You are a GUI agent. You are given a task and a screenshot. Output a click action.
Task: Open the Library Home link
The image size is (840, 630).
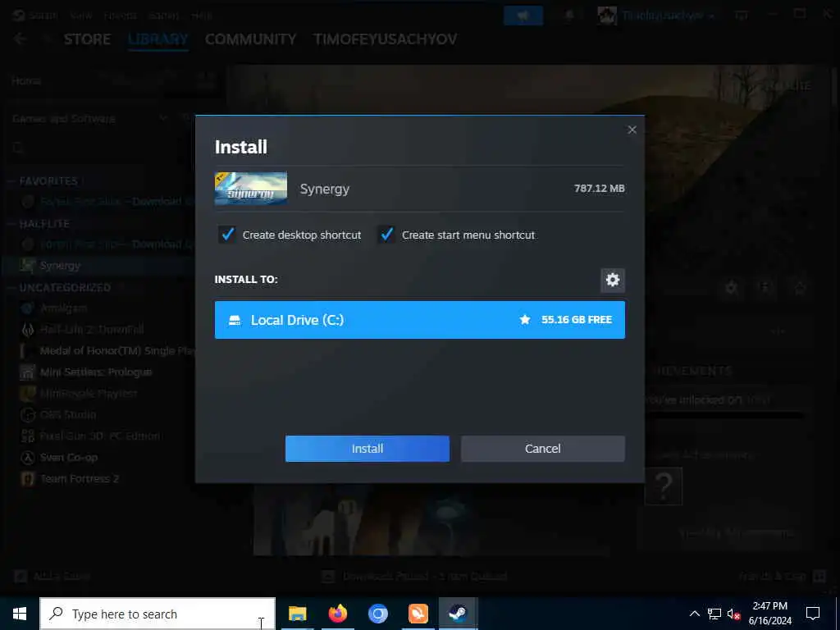pos(26,81)
